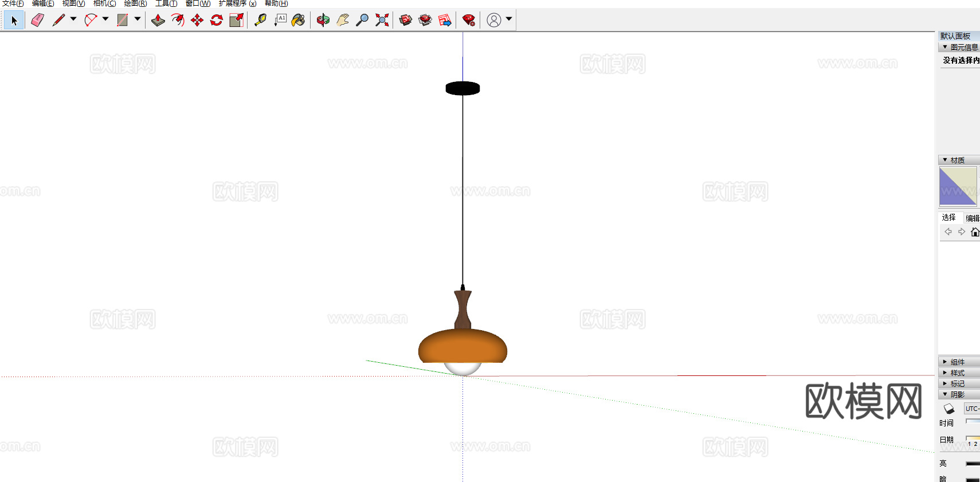Click the current material preview swatch
980x482 pixels.
pyautogui.click(x=958, y=186)
